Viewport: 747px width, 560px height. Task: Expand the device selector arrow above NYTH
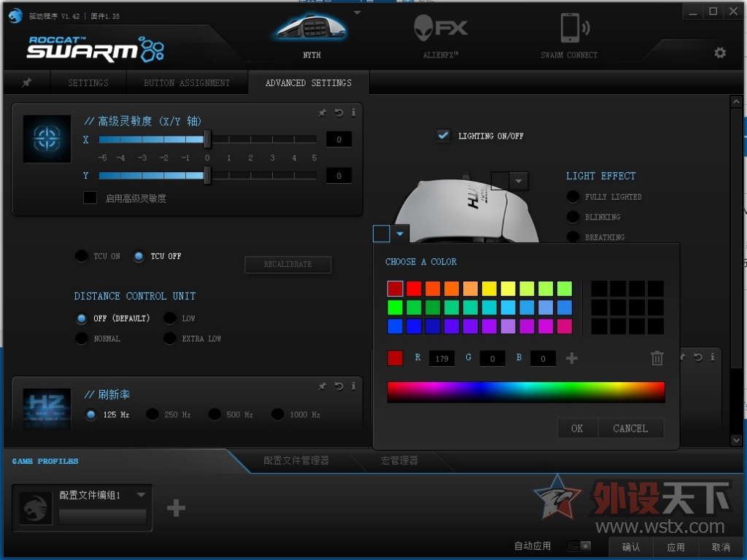click(x=357, y=13)
